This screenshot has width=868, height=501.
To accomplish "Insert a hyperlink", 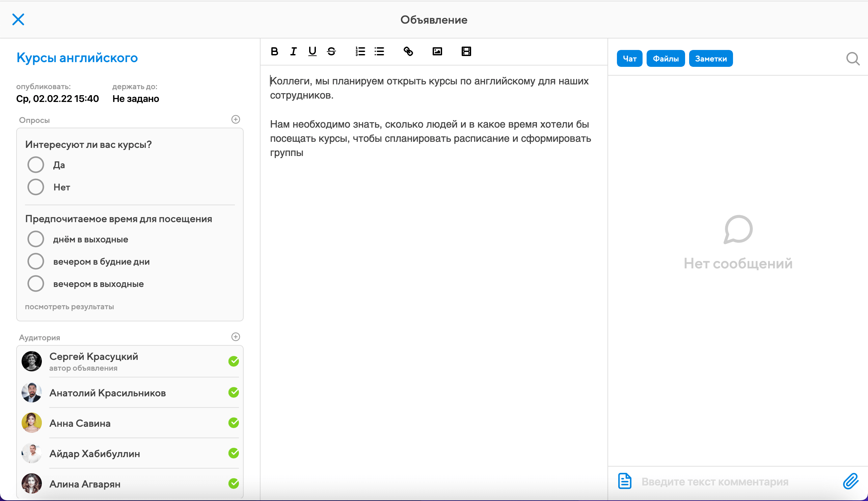I will (408, 52).
